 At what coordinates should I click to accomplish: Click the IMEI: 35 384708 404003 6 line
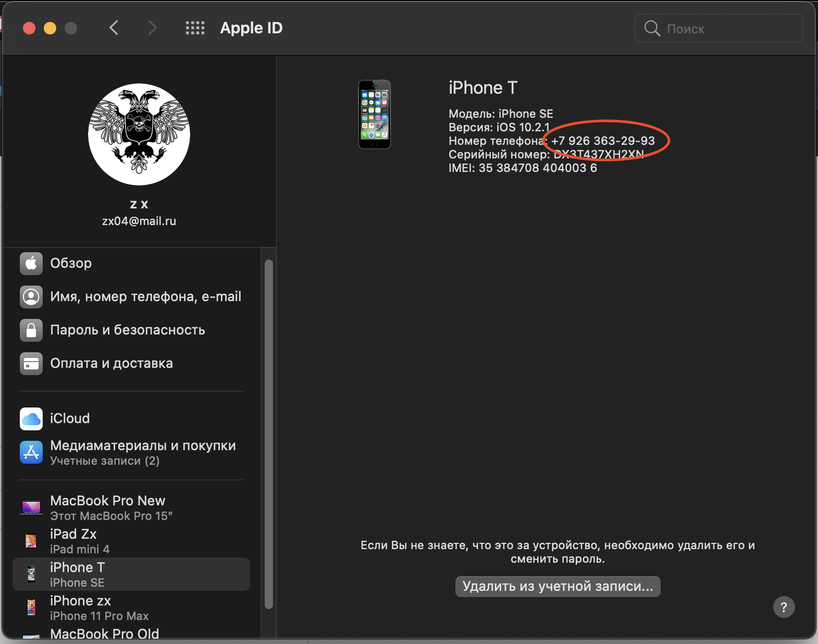523,168
